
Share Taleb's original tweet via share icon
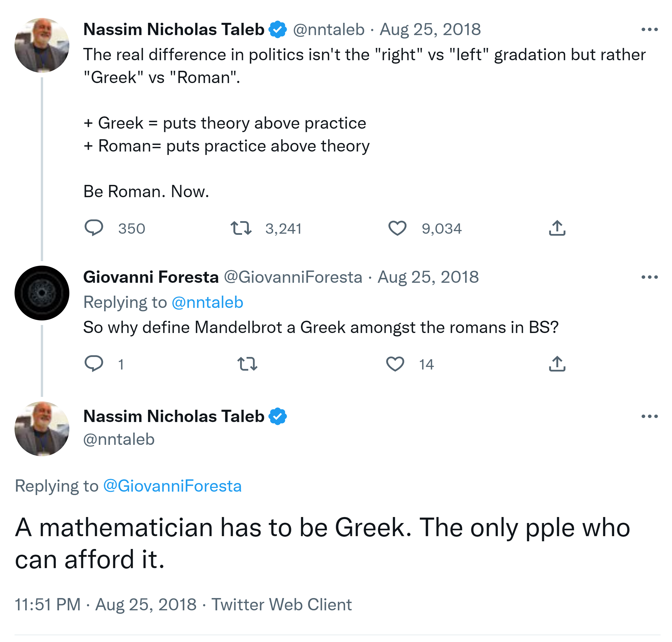click(x=557, y=228)
